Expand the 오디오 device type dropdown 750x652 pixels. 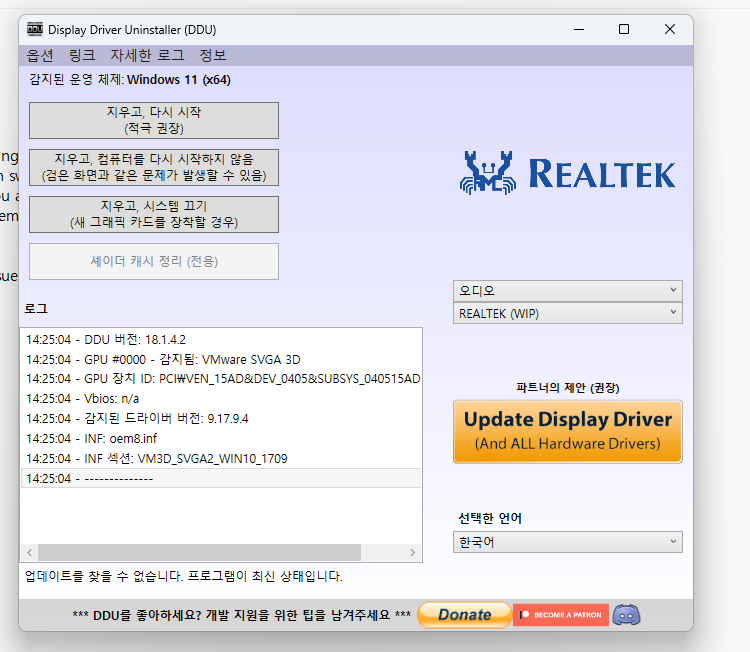tap(568, 290)
